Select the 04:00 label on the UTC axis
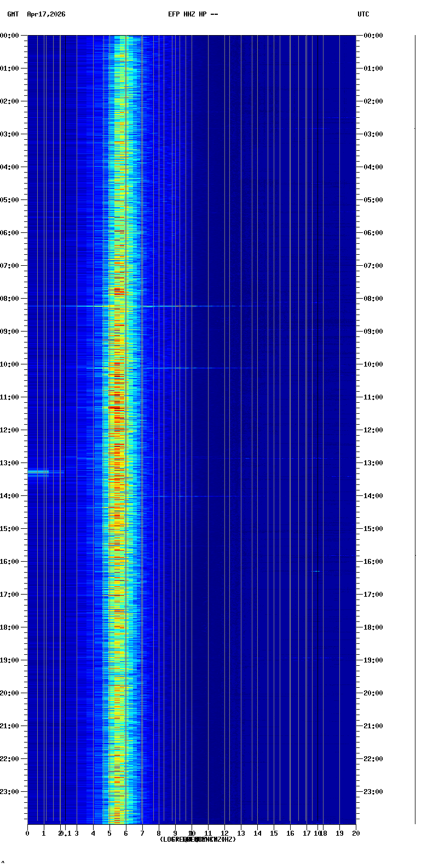Screen dimensions: 439x868 [373, 167]
